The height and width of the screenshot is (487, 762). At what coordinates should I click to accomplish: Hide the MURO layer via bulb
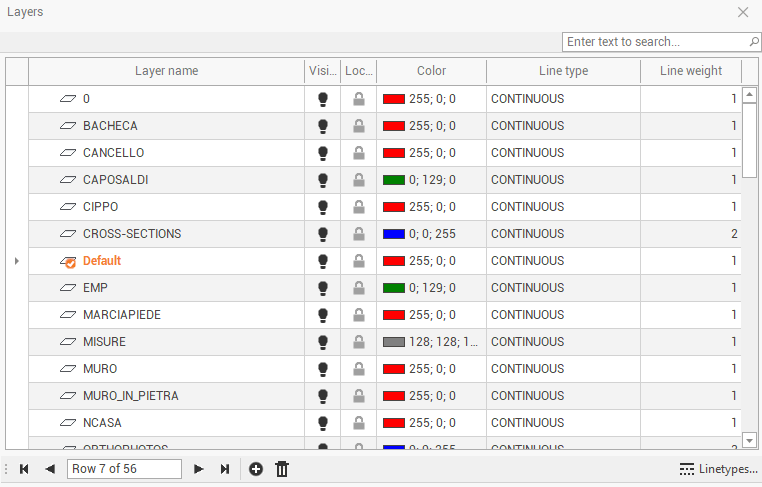(x=323, y=369)
